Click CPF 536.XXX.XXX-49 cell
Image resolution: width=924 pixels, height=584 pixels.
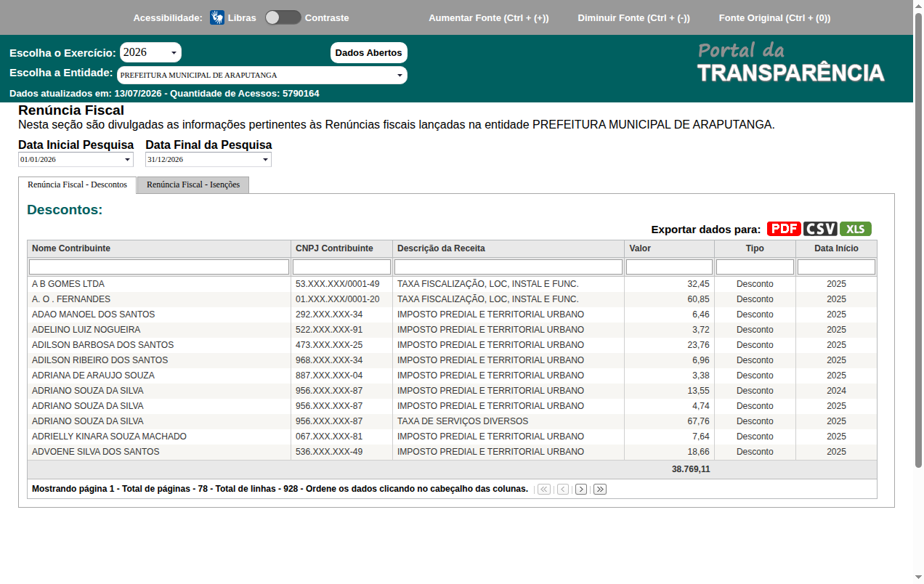click(x=341, y=452)
